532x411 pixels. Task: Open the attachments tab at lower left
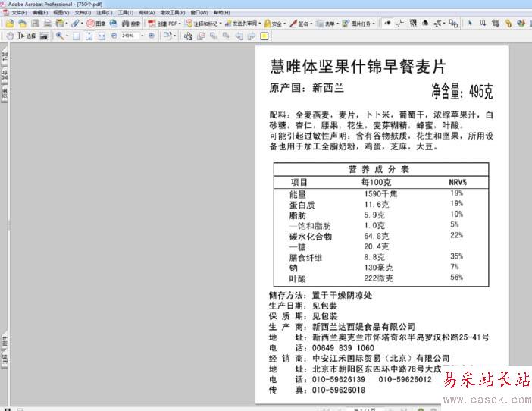pyautogui.click(x=5, y=340)
